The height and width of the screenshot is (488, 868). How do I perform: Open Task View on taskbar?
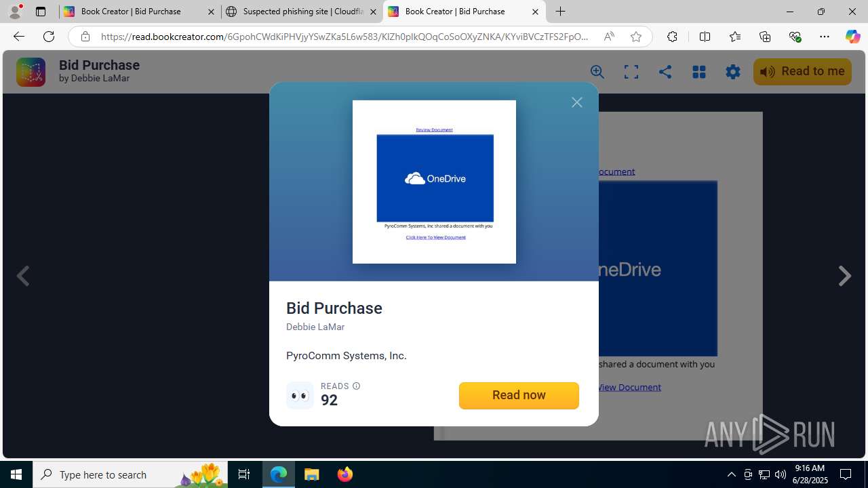click(x=244, y=474)
